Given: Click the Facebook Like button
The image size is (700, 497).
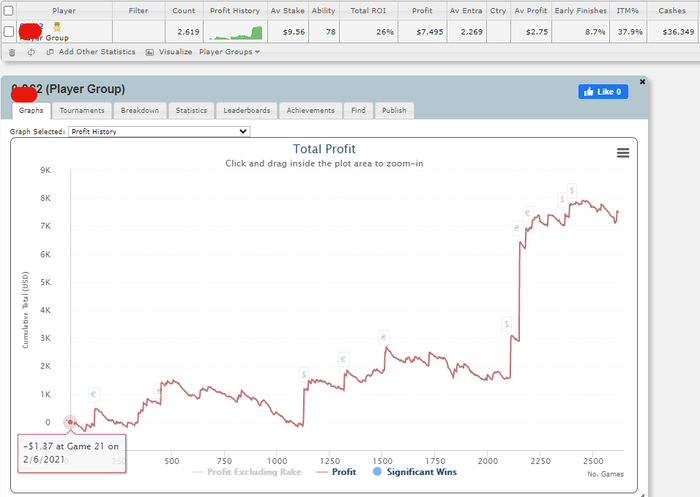Looking at the screenshot, I should (603, 92).
